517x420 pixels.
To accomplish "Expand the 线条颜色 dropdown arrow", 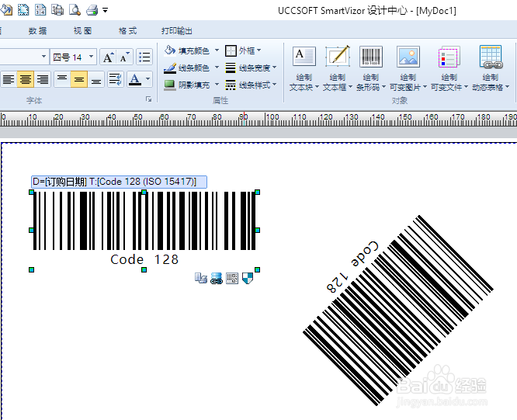I will click(217, 68).
